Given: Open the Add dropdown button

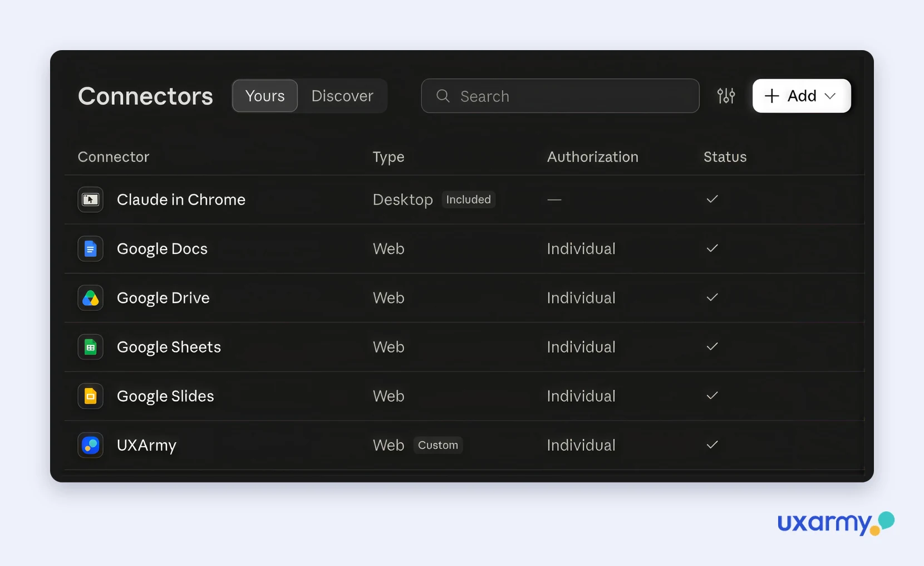Looking at the screenshot, I should click(802, 96).
